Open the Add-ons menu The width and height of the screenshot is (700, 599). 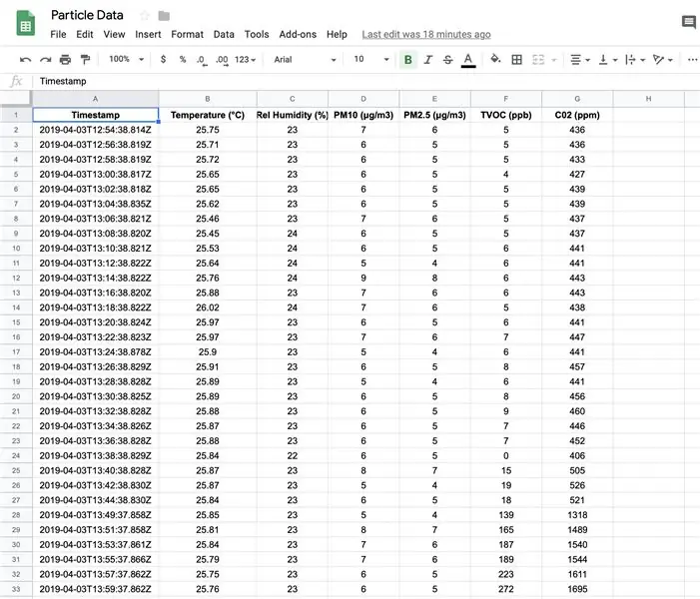[298, 34]
